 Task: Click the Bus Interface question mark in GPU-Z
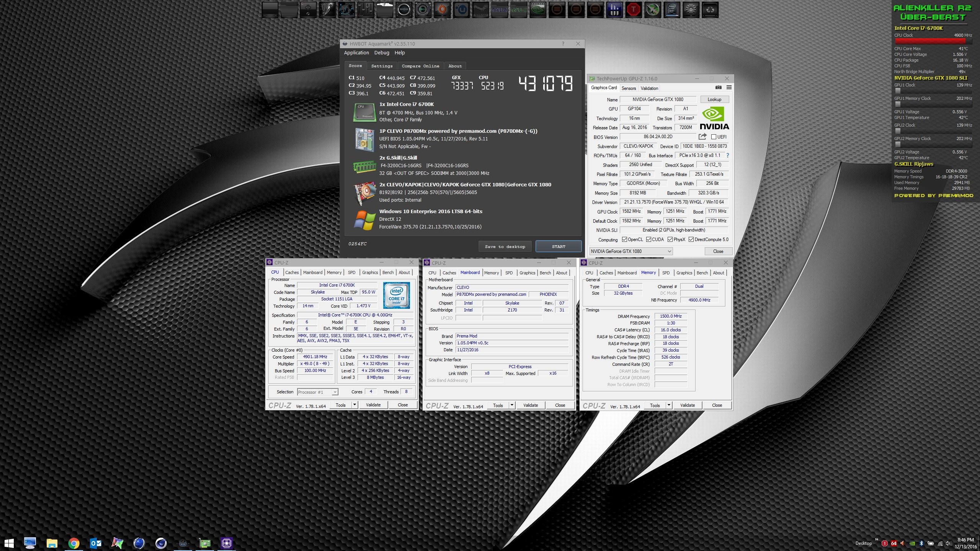coord(728,155)
